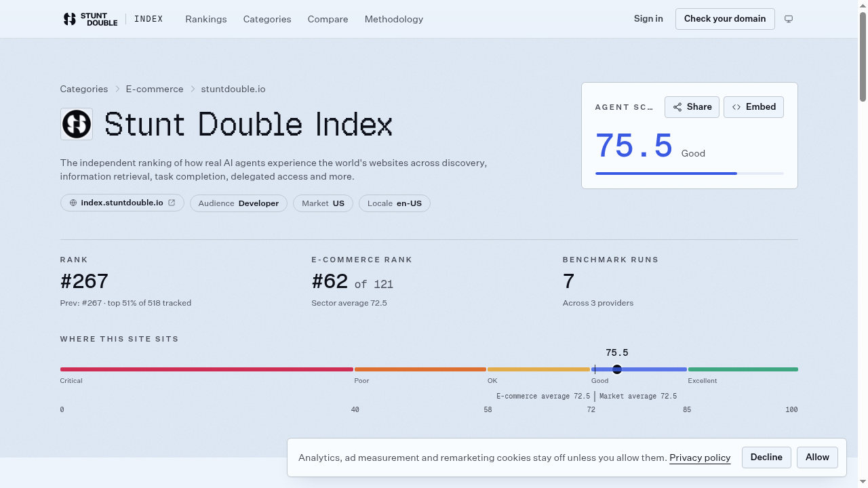Click the "Across 3 providers" text
Screen dimensions: 868x488
598,303
